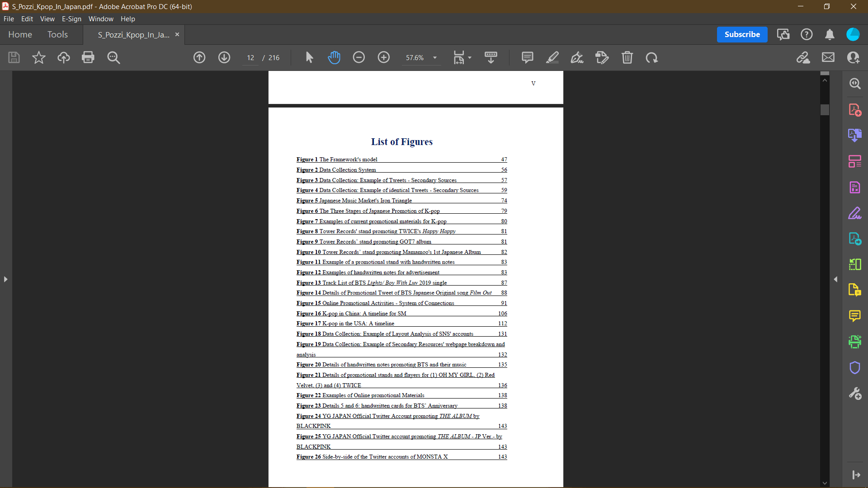868x488 pixels.
Task: Open Figure 1 The Framework's model link
Action: (401, 160)
